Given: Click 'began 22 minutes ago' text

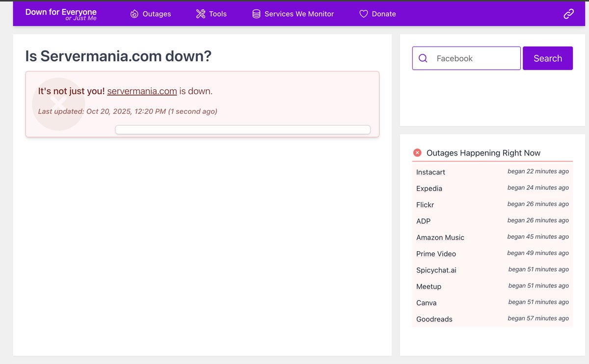Looking at the screenshot, I should point(538,171).
